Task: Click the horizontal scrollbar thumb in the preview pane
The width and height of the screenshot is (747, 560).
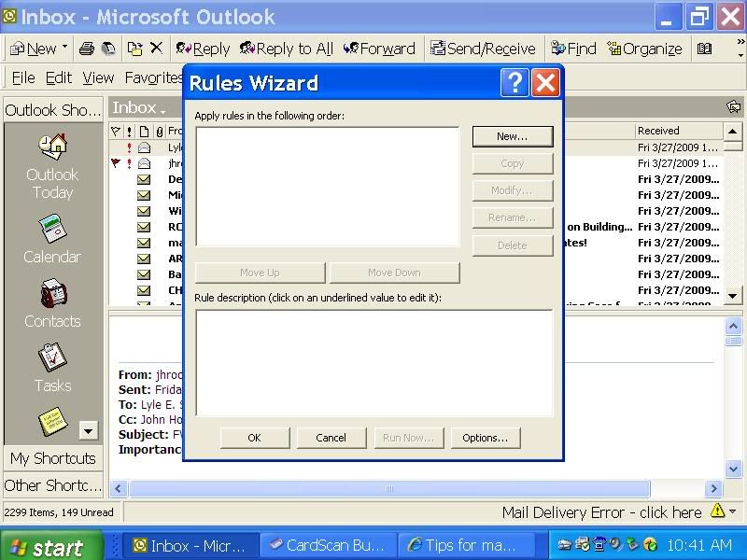Action: point(389,488)
